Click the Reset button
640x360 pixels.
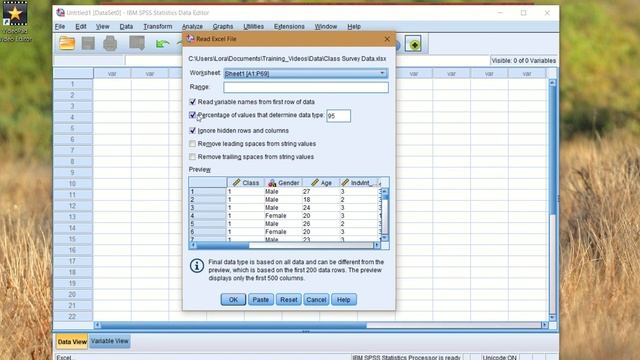289,300
